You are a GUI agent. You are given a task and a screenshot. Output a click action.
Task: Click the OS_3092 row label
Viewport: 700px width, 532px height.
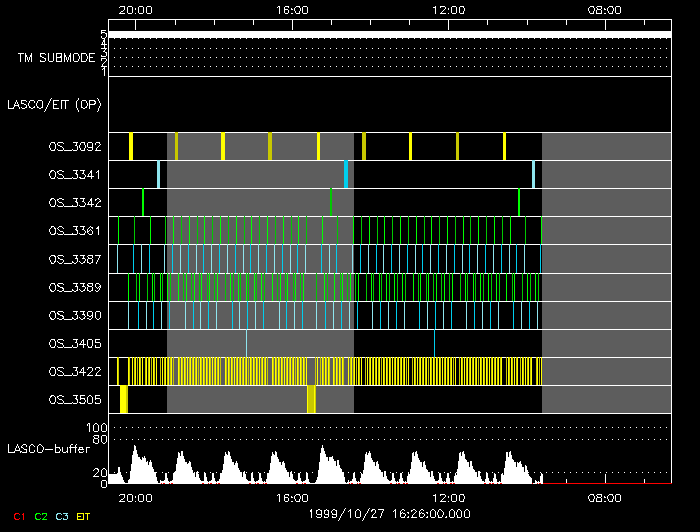[x=74, y=146]
